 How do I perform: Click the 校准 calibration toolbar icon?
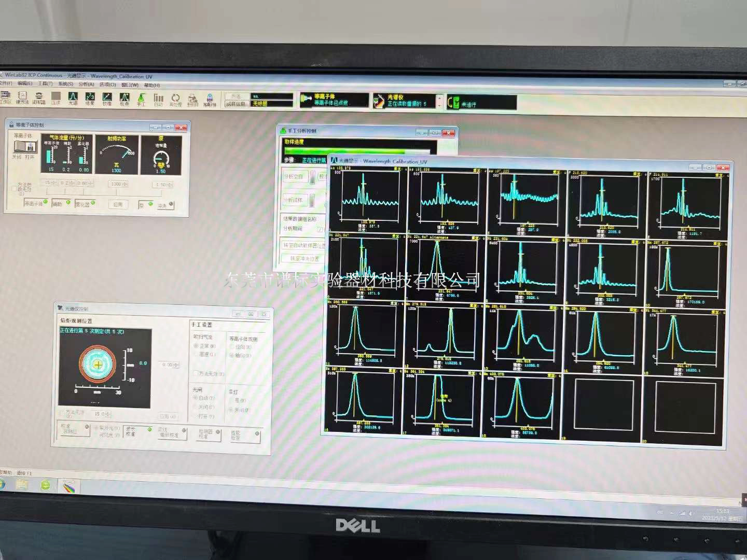tap(107, 98)
